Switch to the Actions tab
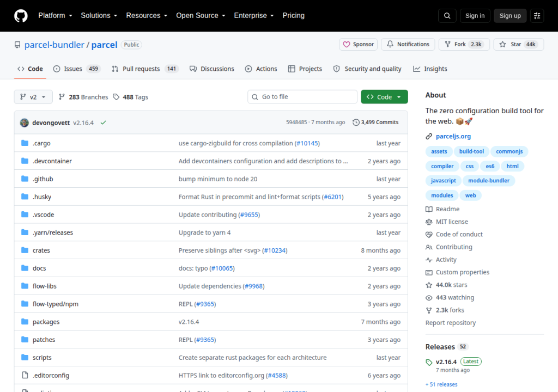Image resolution: width=558 pixels, height=392 pixels. 261,69
